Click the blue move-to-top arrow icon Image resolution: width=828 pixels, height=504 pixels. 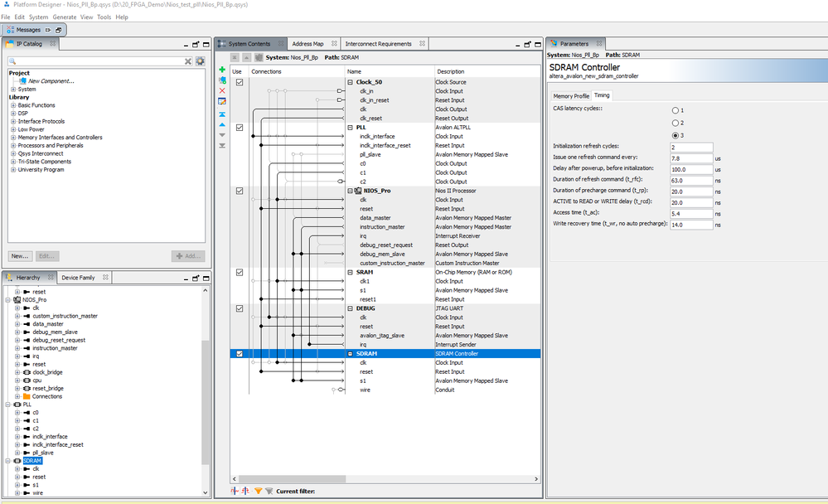[x=222, y=114]
